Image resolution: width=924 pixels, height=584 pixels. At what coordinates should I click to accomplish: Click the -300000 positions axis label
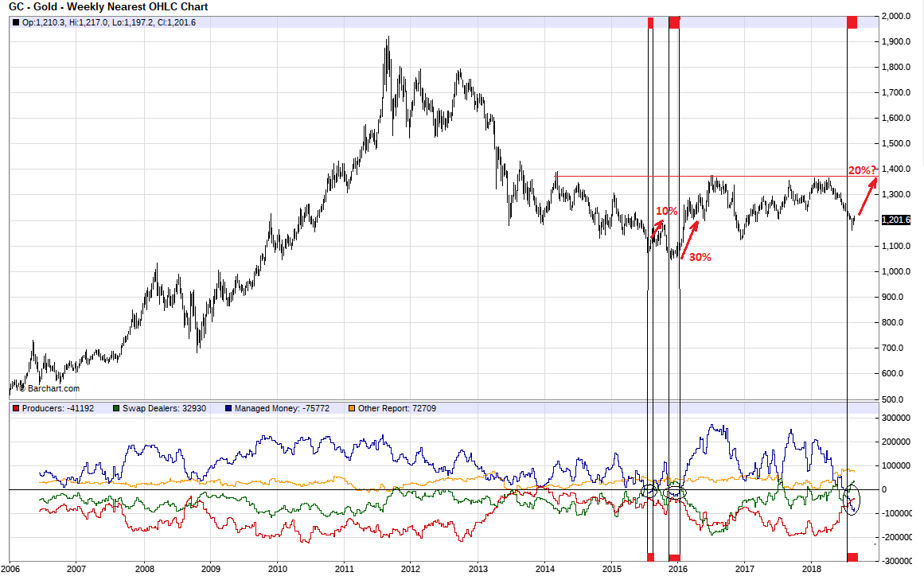pyautogui.click(x=895, y=561)
